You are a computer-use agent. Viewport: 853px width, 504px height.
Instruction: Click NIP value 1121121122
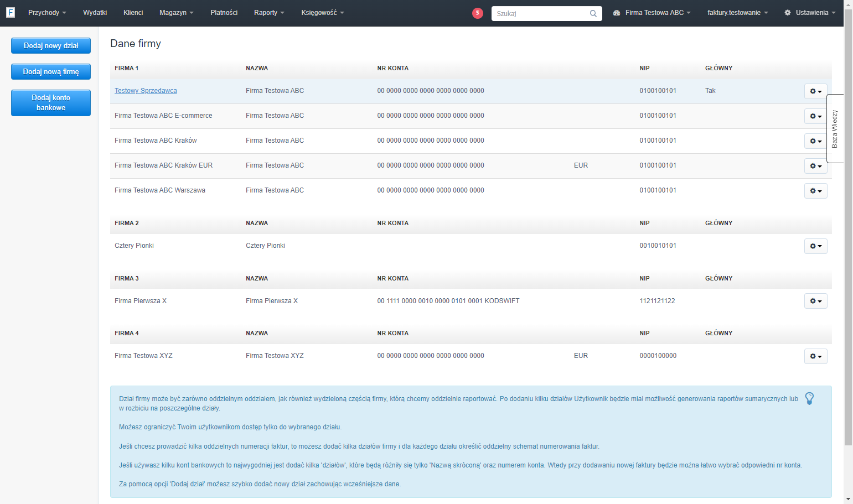(657, 301)
